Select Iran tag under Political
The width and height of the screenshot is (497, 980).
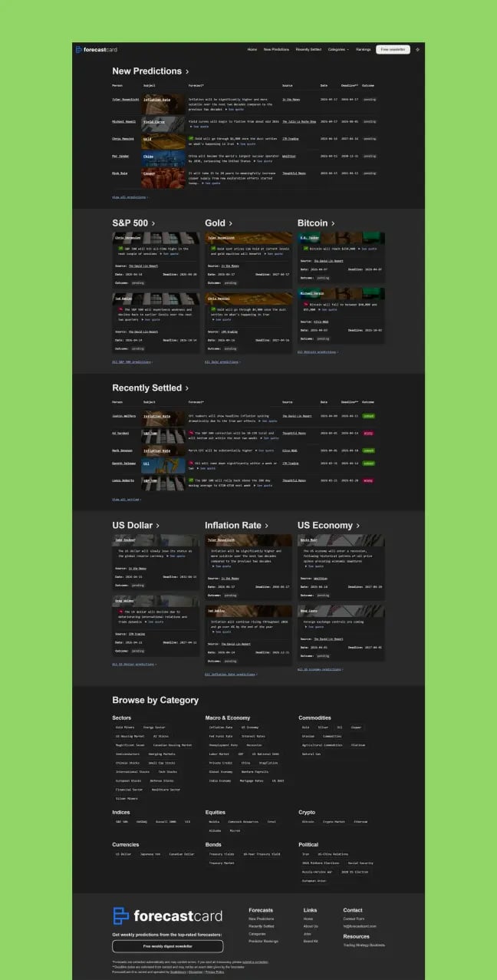(306, 854)
